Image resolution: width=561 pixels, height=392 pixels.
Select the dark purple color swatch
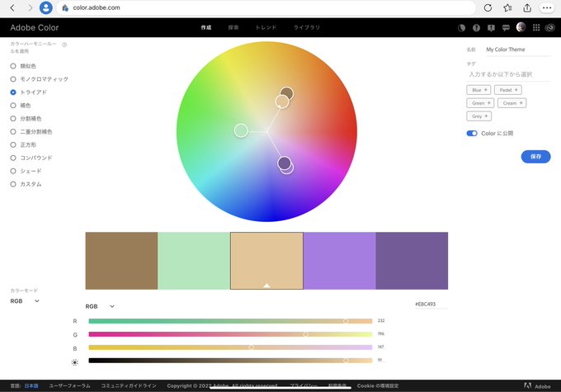pos(412,261)
